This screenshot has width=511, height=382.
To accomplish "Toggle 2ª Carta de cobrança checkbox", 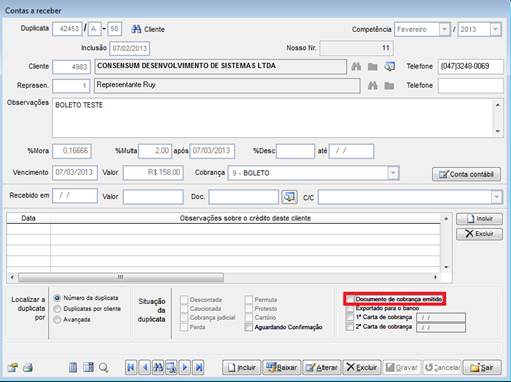I will [x=349, y=327].
